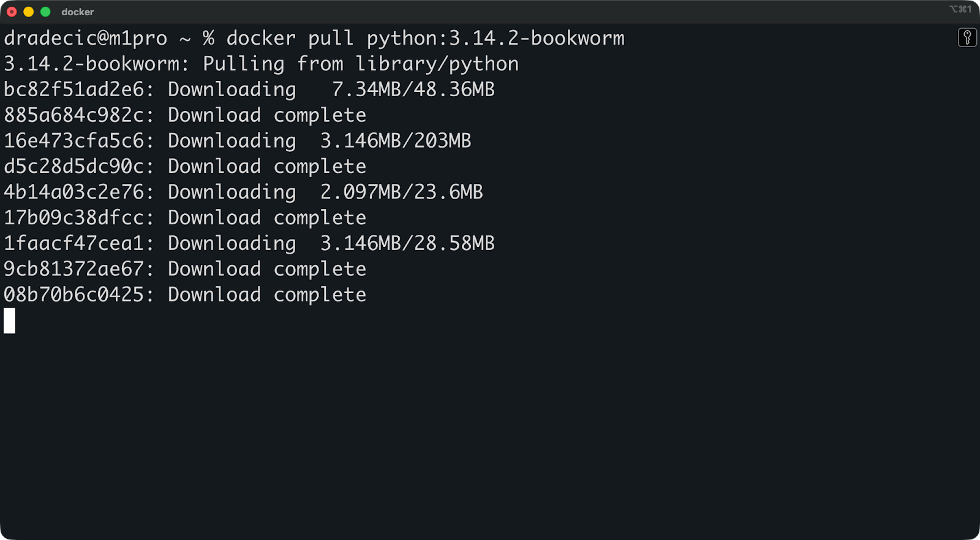Click the 3.146MB/203MB progress readout
Screen dimensions: 980x540
pos(395,141)
